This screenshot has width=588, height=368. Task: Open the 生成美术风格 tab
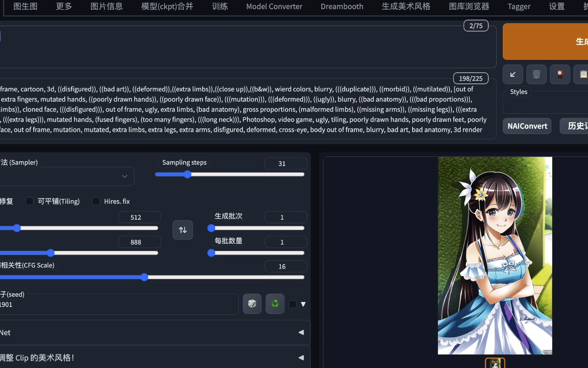point(406,7)
